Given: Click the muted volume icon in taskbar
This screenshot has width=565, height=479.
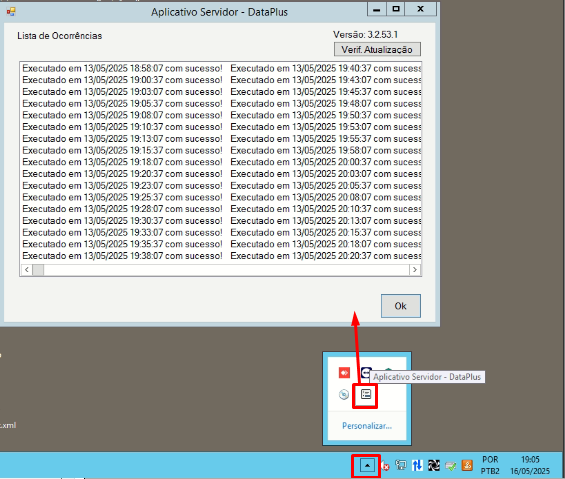Looking at the screenshot, I should click(x=385, y=466).
